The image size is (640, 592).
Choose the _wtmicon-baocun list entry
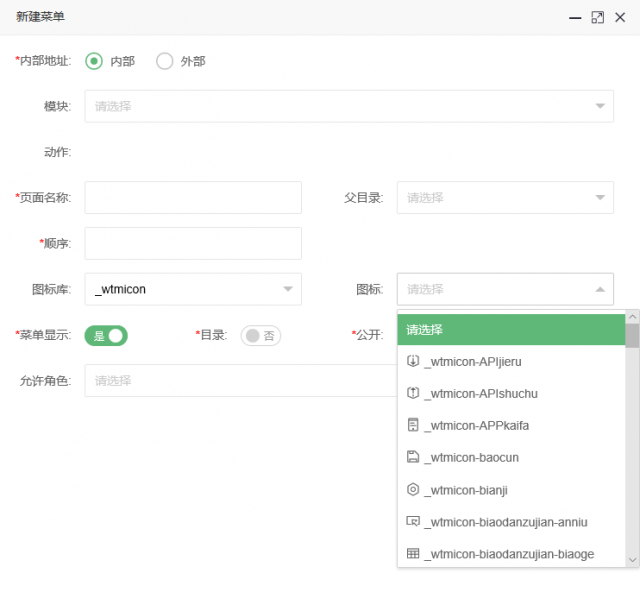click(511, 457)
